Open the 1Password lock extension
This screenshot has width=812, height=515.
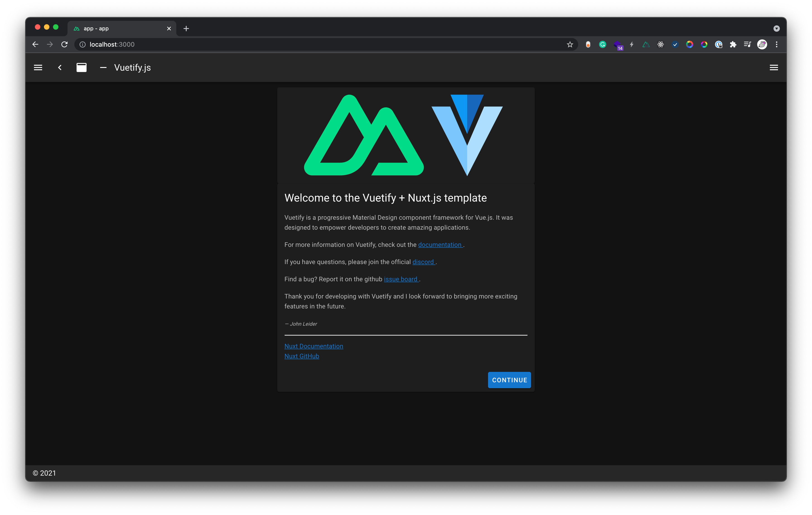[x=719, y=44]
